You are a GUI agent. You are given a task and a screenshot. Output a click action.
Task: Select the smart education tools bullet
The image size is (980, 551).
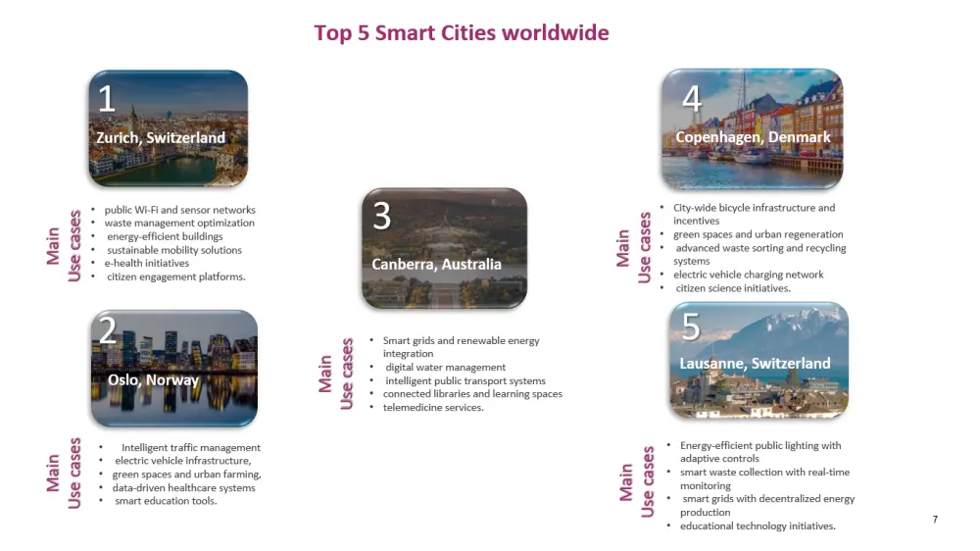point(166,500)
